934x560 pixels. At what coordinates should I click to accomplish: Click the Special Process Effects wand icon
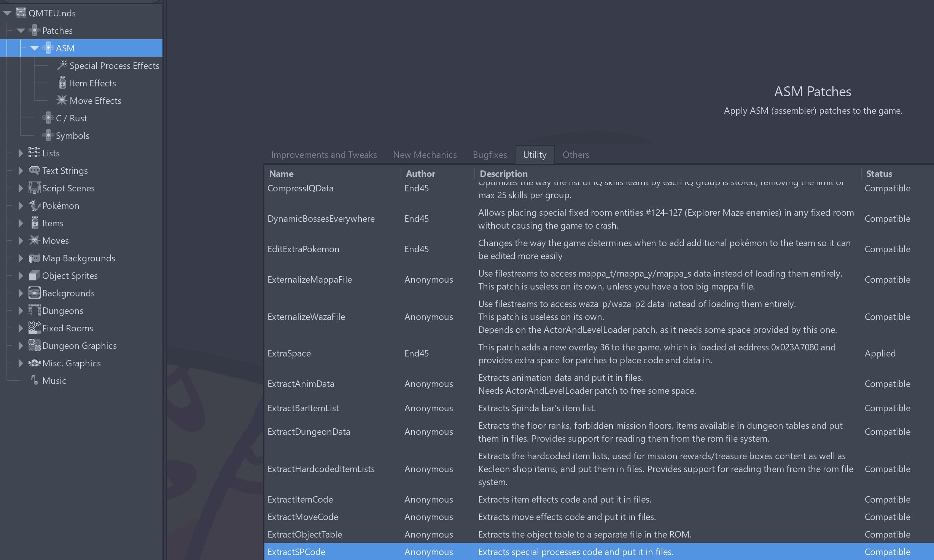[x=62, y=65]
